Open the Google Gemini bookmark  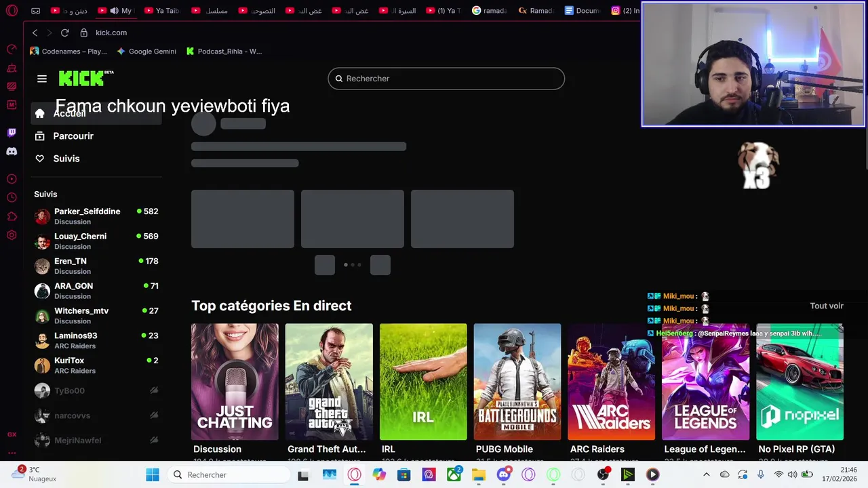[x=146, y=51]
